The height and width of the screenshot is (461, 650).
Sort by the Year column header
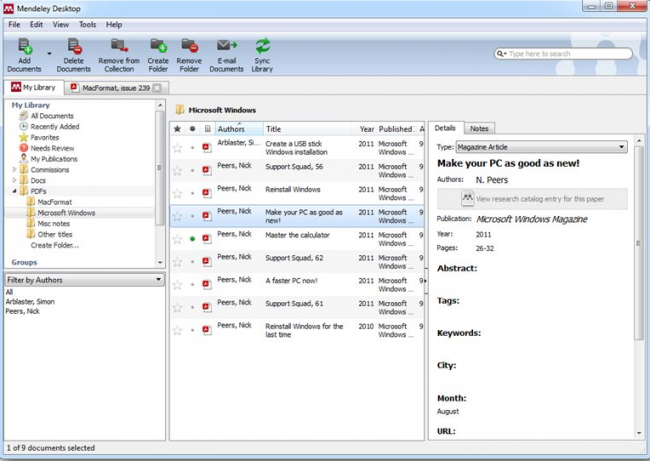(x=366, y=129)
